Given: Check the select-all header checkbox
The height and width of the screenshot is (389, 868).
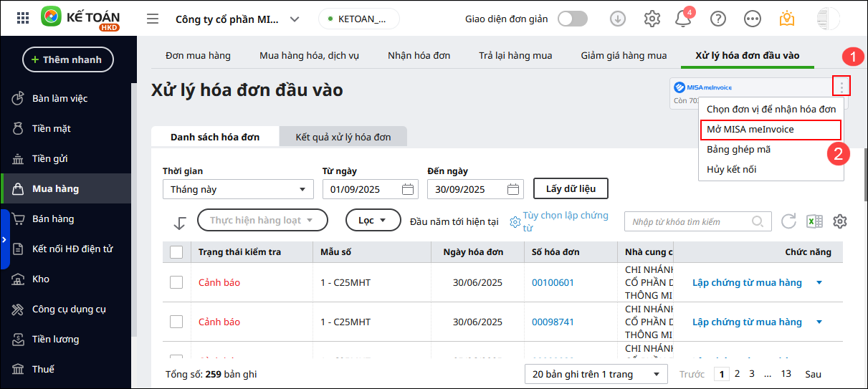Looking at the screenshot, I should point(176,252).
